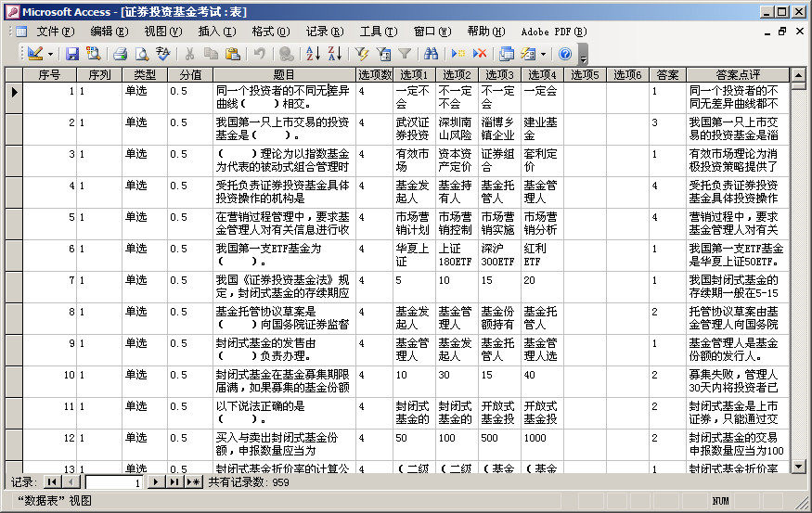The height and width of the screenshot is (513, 812).
Task: Click the '1000' cell in 选项4
Action: [x=542, y=444]
